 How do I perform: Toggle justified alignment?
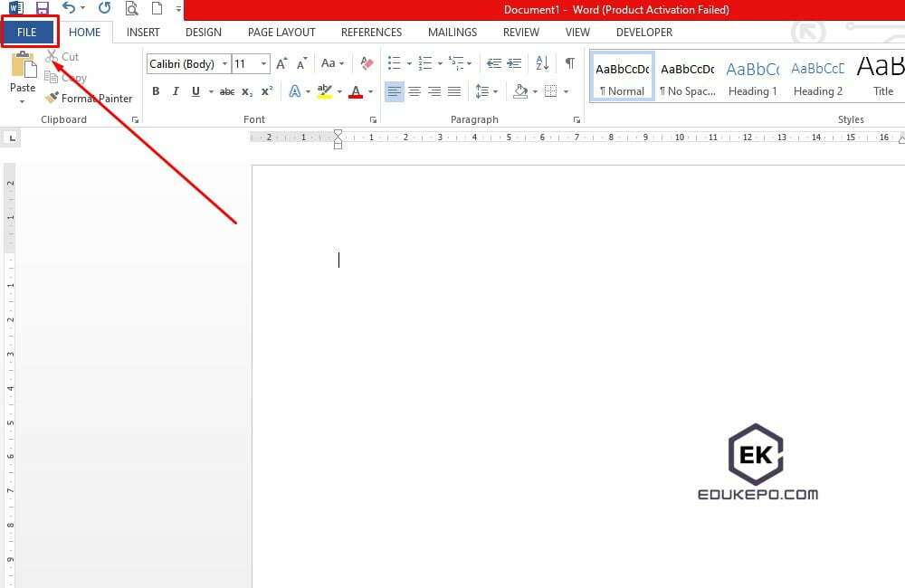point(454,91)
